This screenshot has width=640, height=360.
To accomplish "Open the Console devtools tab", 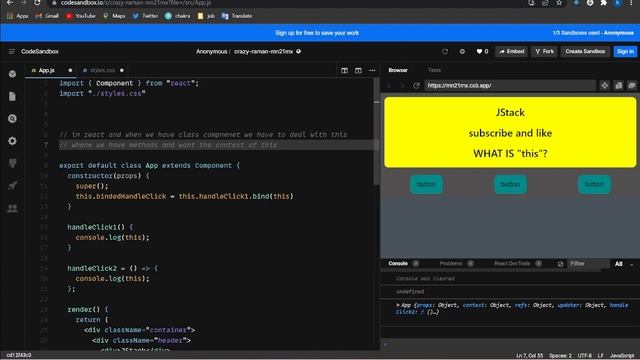I will click(x=398, y=264).
